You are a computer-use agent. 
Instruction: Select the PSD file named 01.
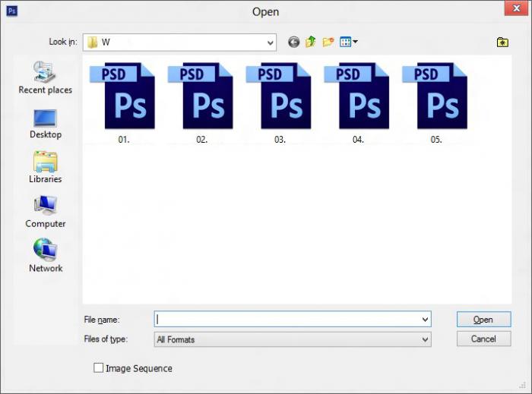[123, 103]
